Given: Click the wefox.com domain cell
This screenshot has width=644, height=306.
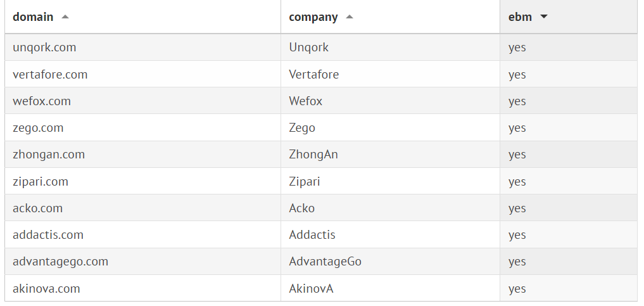Looking at the screenshot, I should click(42, 101).
